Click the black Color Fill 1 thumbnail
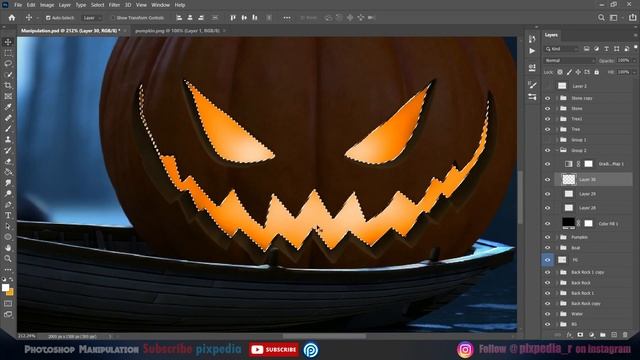The image size is (640, 360). 568,223
